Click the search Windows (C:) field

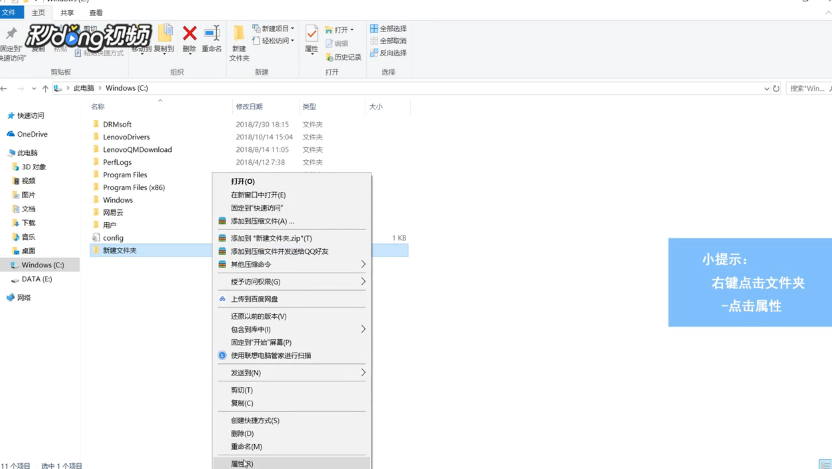click(808, 89)
